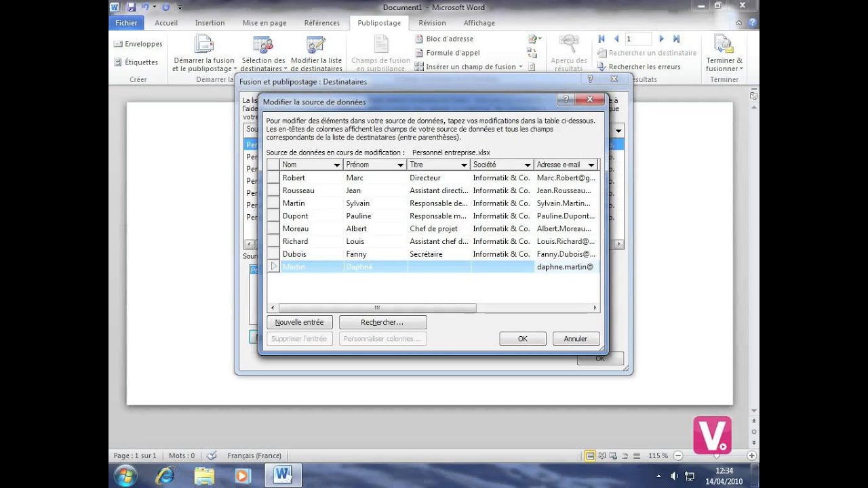Click the Enveloppes icon in the ribbon

pyautogui.click(x=118, y=44)
